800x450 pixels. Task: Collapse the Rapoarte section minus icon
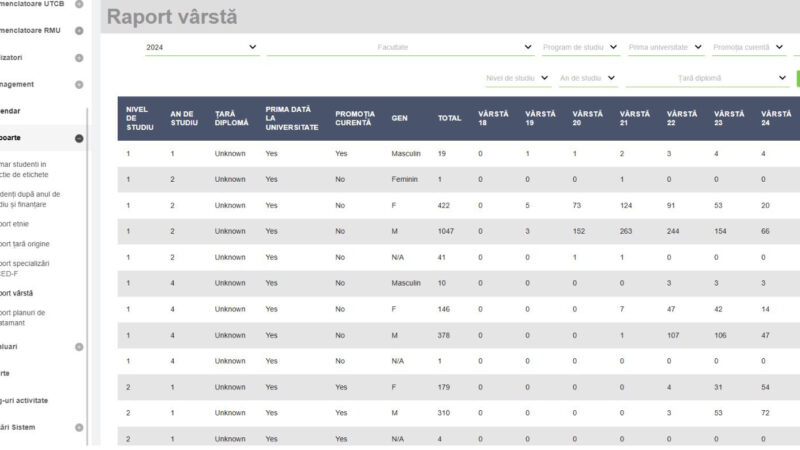coord(79,138)
